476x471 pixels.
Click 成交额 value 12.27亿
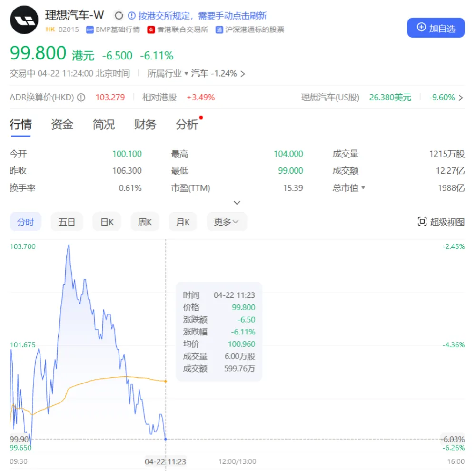450,170
